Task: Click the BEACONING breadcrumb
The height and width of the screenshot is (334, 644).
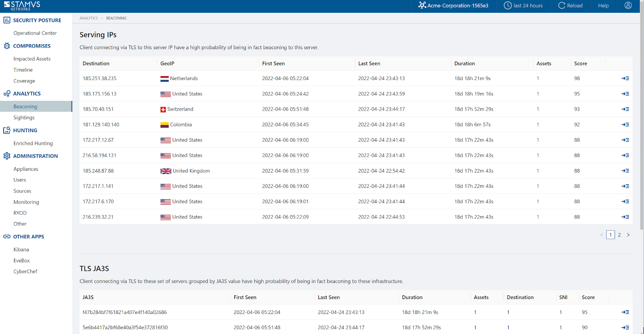Action: pos(116,18)
